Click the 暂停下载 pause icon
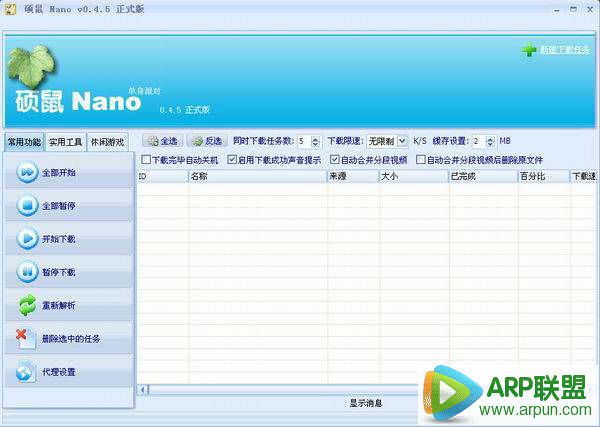The width and height of the screenshot is (600, 427). (27, 272)
